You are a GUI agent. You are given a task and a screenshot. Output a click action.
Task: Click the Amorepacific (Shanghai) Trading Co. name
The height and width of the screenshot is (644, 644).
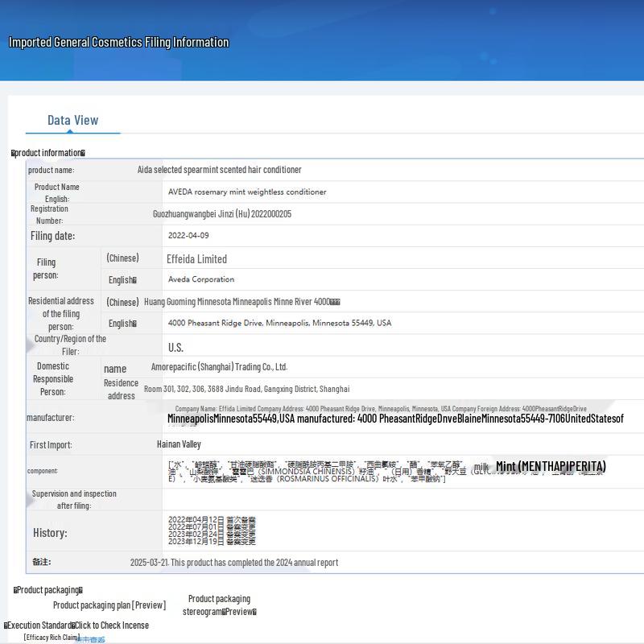219,367
